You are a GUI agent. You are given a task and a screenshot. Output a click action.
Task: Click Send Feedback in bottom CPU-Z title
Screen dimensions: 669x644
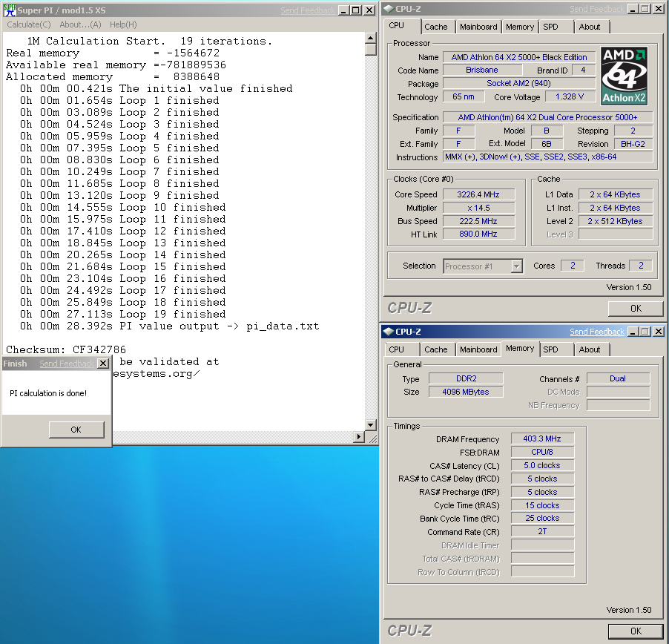(597, 332)
